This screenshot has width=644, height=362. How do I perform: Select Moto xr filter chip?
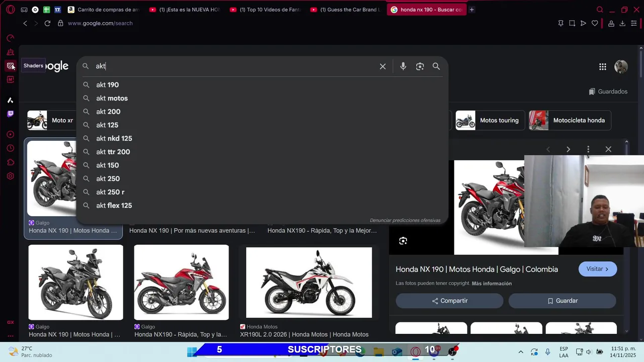(x=51, y=120)
